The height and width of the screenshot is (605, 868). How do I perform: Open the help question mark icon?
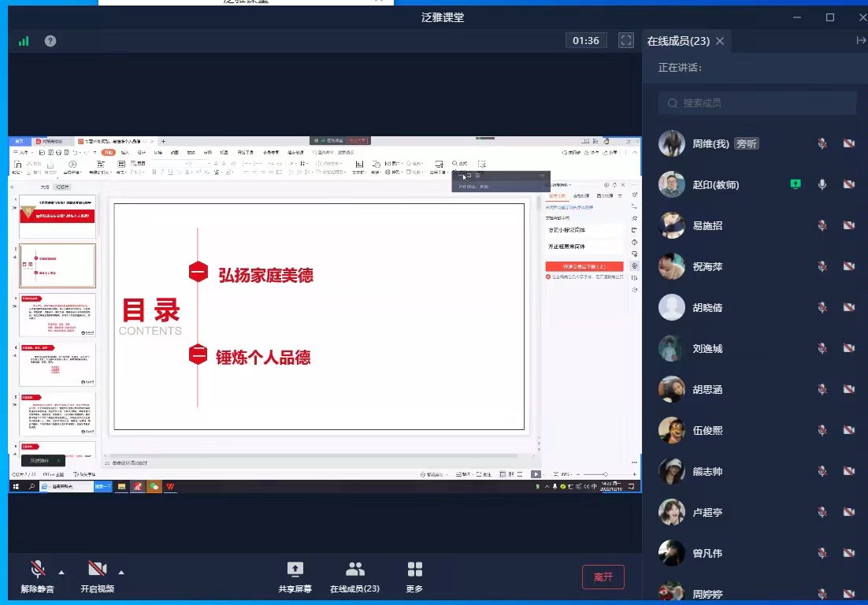click(50, 41)
